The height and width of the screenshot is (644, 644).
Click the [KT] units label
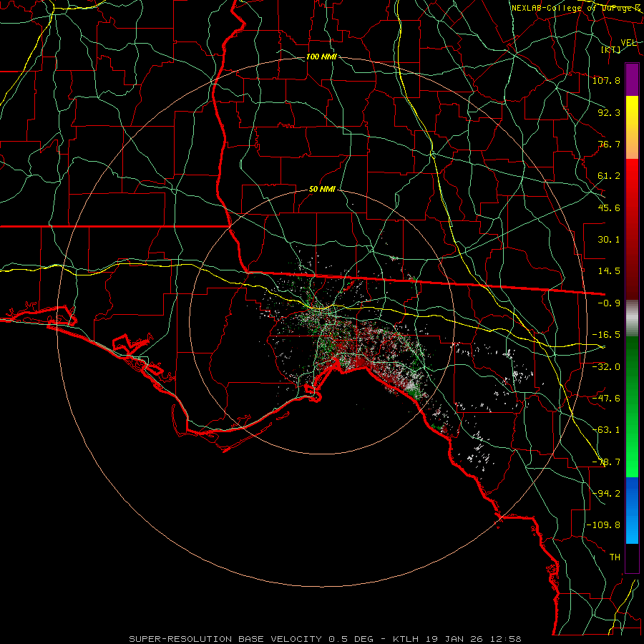tap(611, 49)
